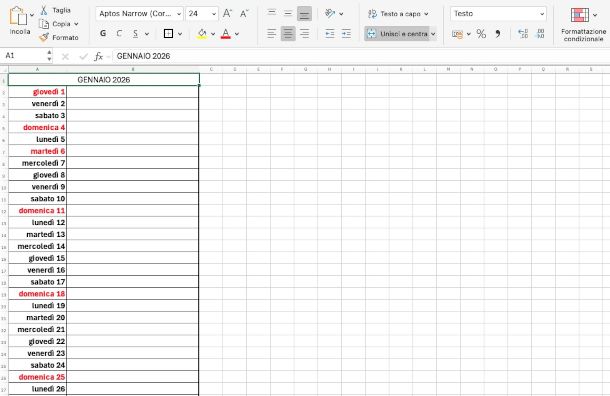Open the Incolla paste options arrow
The image size is (610, 396).
coord(32,15)
